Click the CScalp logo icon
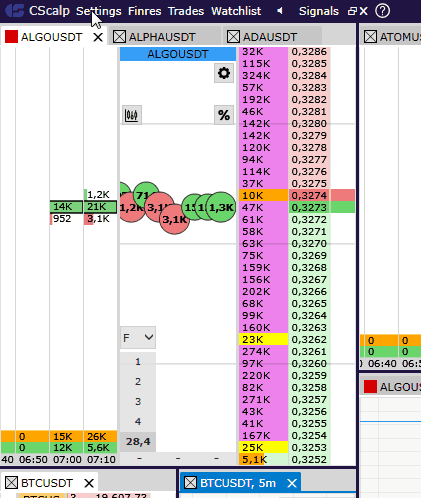The width and height of the screenshot is (421, 498). tap(15, 11)
